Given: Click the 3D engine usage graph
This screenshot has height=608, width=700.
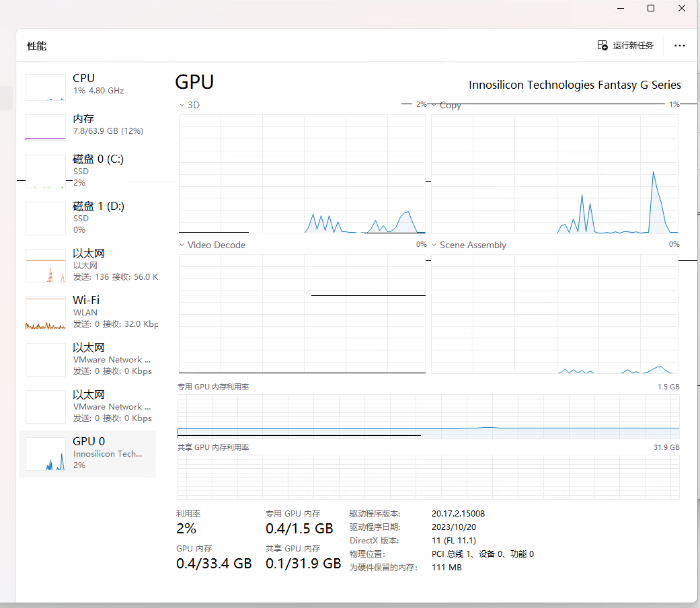Looking at the screenshot, I should point(302,174).
